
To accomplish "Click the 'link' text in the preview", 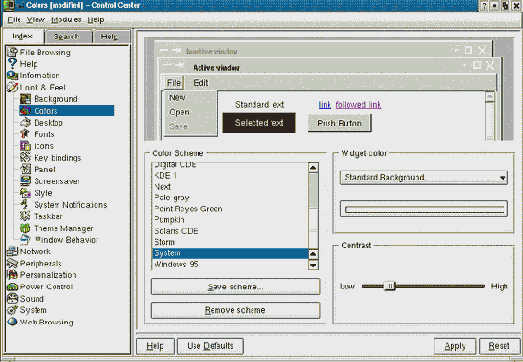I will [325, 105].
